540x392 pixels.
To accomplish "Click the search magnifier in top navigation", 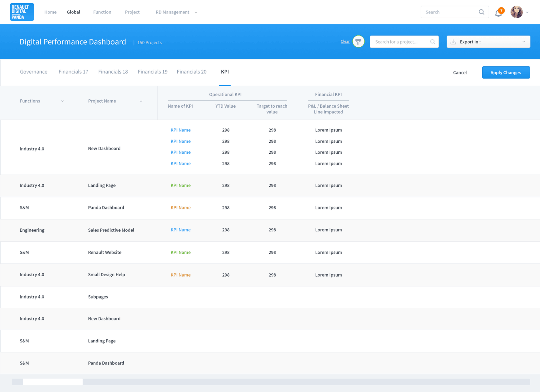I will click(x=482, y=12).
